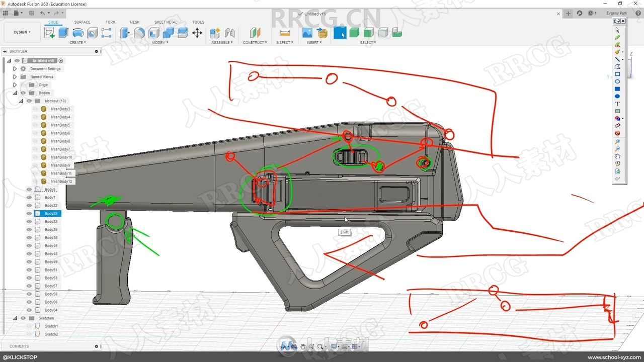Expand the Named Views node
Image resolution: width=644 pixels, height=362 pixels.
tap(15, 77)
